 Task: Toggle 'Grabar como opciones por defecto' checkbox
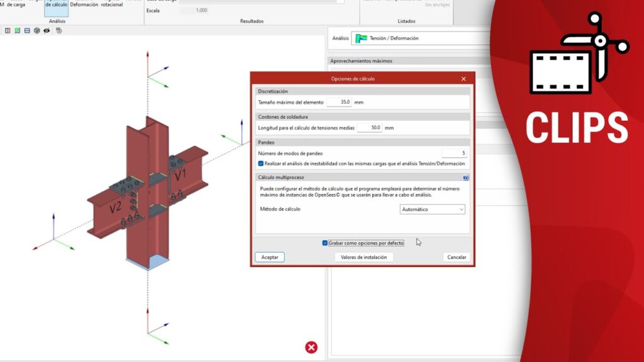pos(325,243)
